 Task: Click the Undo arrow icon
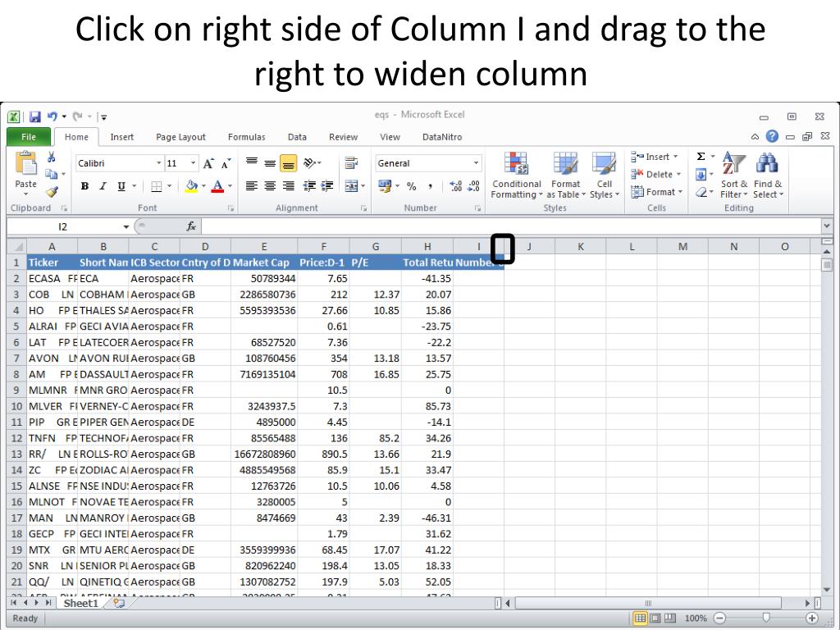point(52,116)
